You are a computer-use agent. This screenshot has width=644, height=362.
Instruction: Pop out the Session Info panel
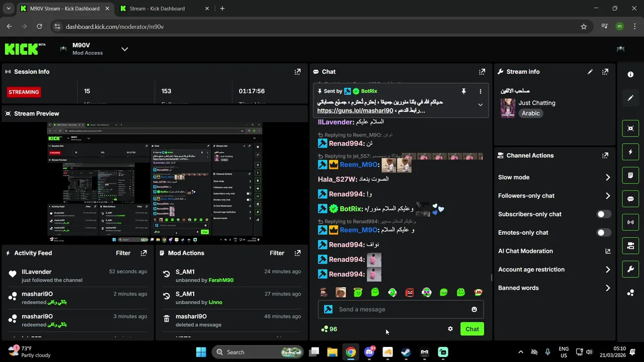coord(297,72)
